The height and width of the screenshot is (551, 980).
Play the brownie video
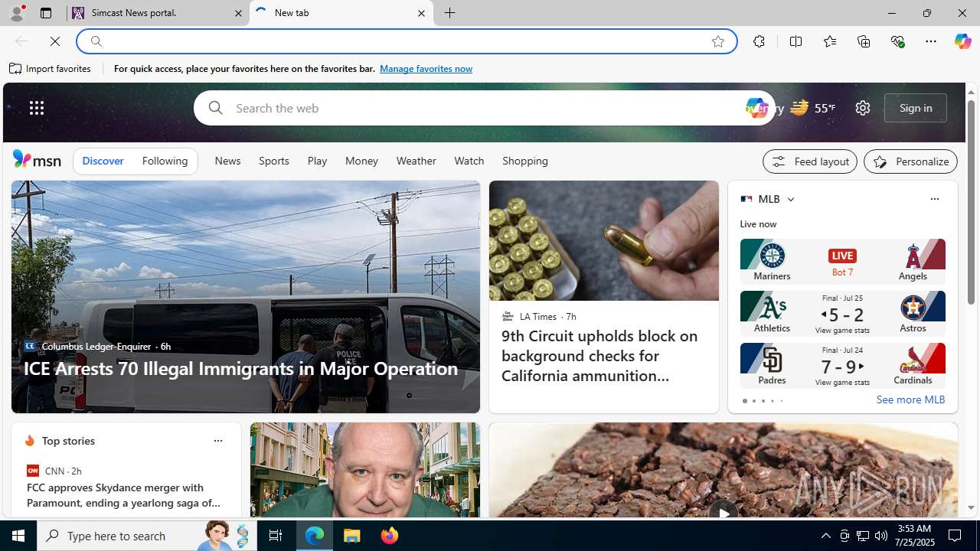click(723, 512)
